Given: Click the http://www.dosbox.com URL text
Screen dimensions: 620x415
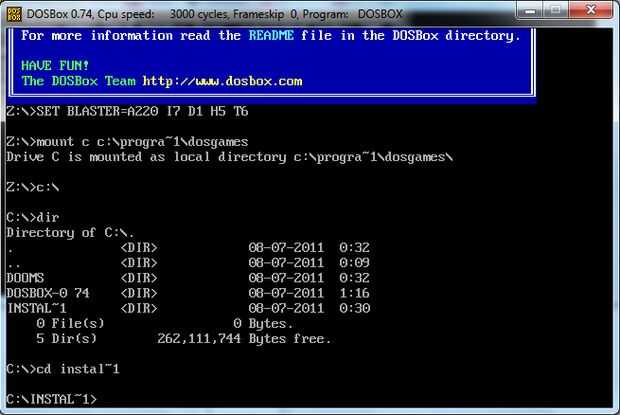Looking at the screenshot, I should (222, 81).
